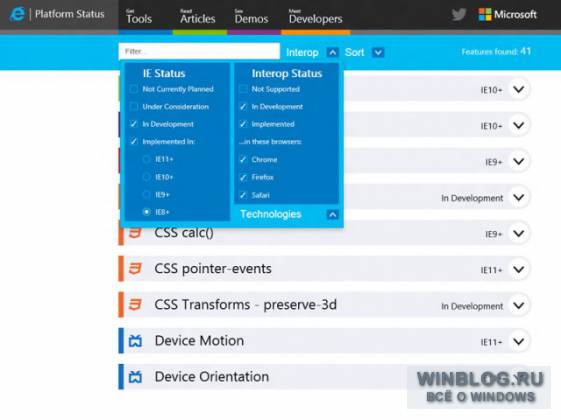
Task: Click the Microsoft logo
Action: click(x=507, y=15)
